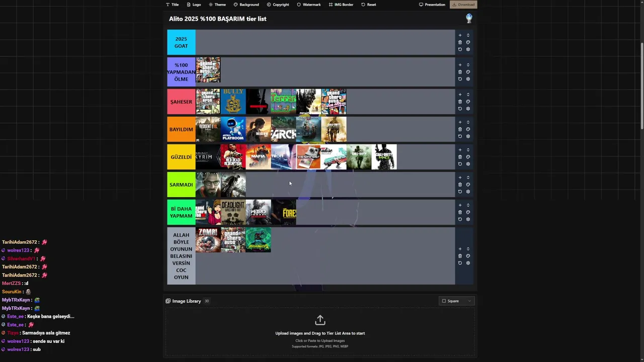Delete the 2025 GOAT tier row

coord(460,42)
